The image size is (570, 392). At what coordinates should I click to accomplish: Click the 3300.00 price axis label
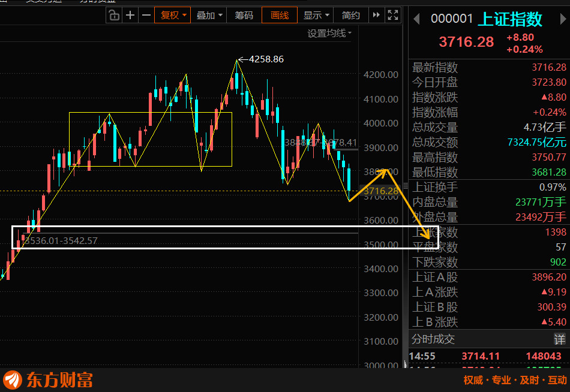tap(380, 293)
